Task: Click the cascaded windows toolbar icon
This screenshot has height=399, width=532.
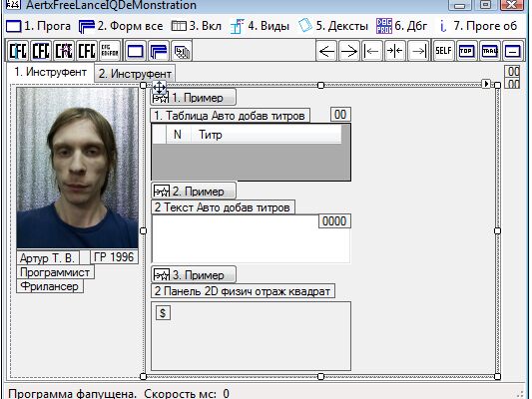Action: 158,51
